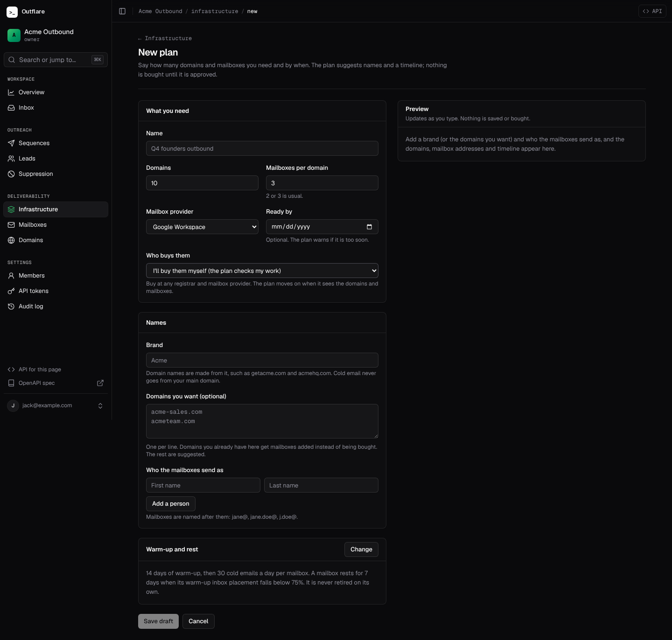Viewport: 672px width, 640px height.
Task: Click the Mailboxes envelope icon
Action: 11,225
